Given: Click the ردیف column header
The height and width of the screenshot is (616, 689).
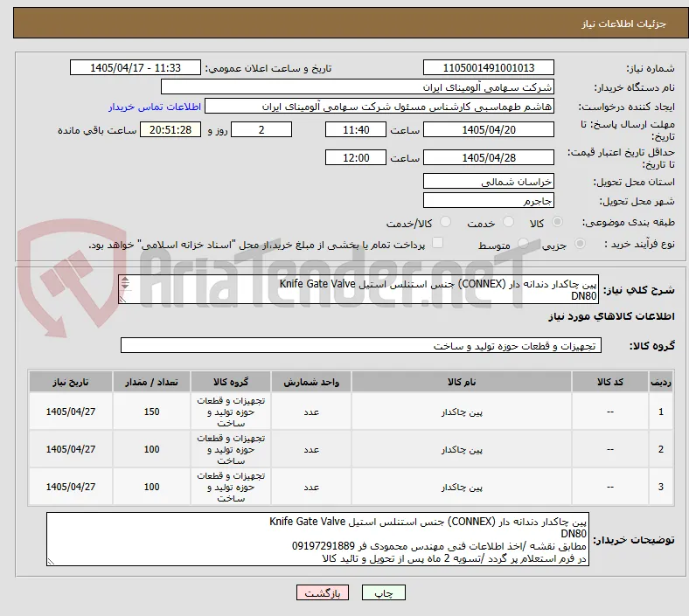Looking at the screenshot, I should point(660,382).
